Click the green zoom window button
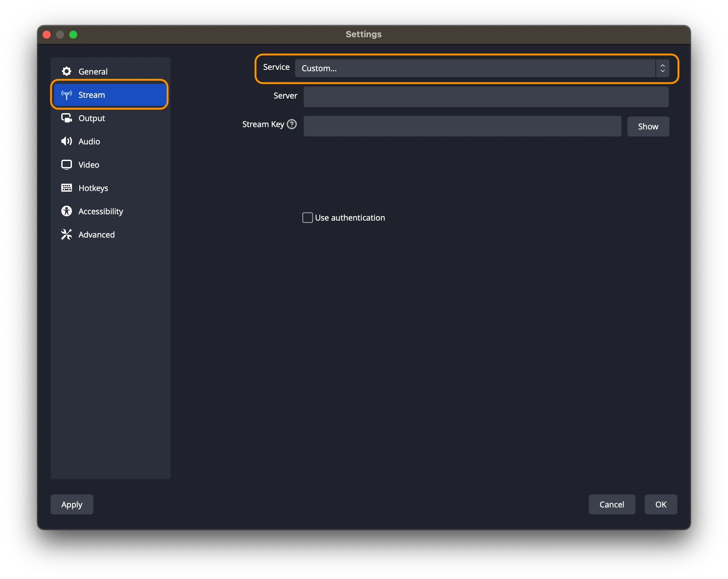Viewport: 728px width, 579px height. 73,34
